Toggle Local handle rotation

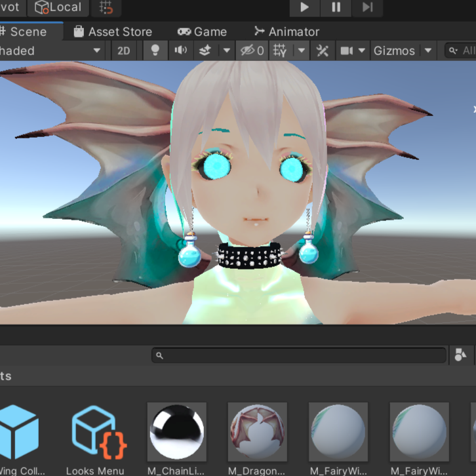58,7
